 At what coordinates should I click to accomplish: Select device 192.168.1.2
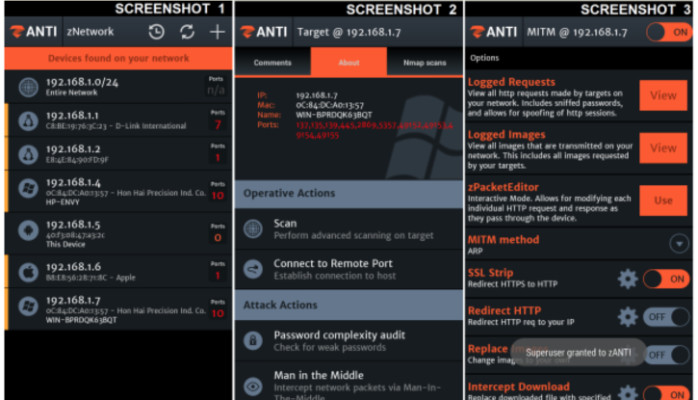click(x=118, y=154)
